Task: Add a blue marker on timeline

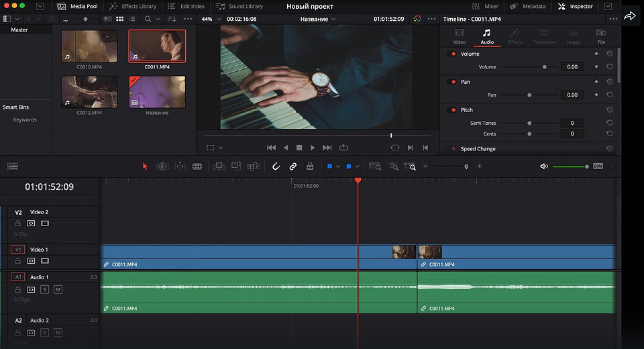Action: 349,166
